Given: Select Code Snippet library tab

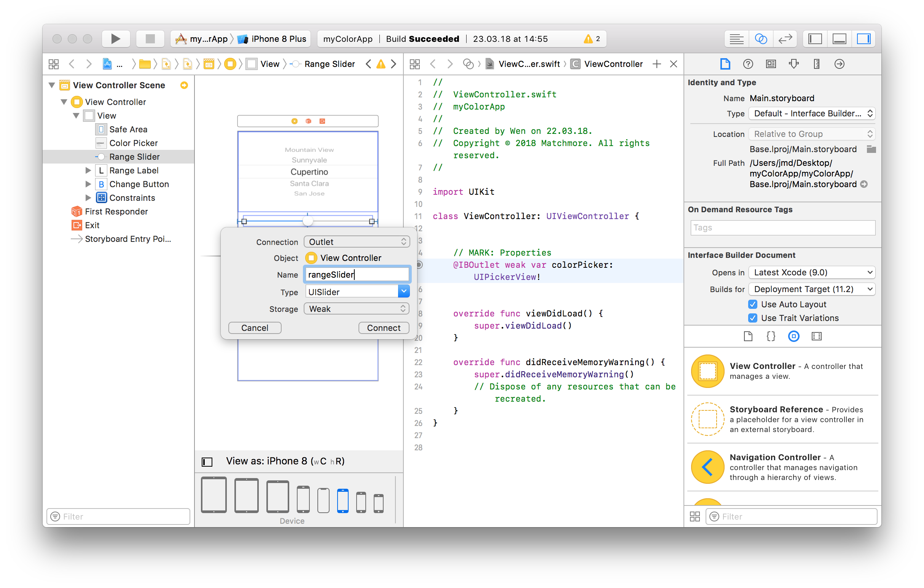Looking at the screenshot, I should coord(771,336).
